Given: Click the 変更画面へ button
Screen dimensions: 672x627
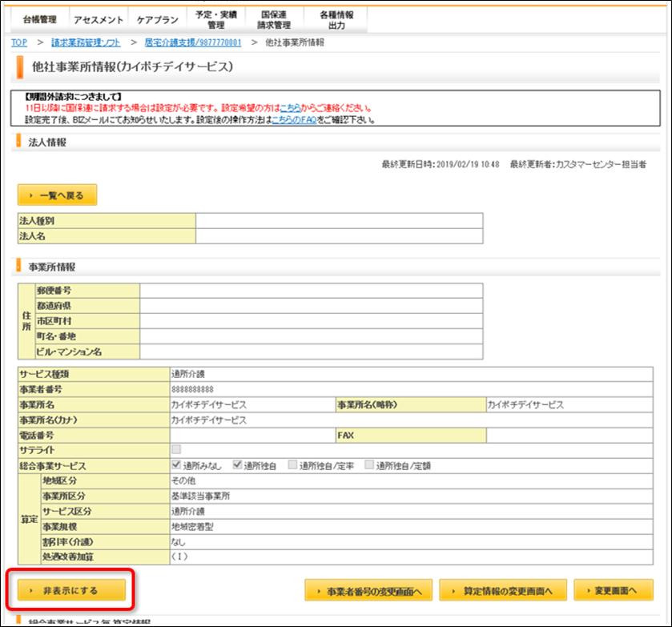Looking at the screenshot, I should click(614, 591).
